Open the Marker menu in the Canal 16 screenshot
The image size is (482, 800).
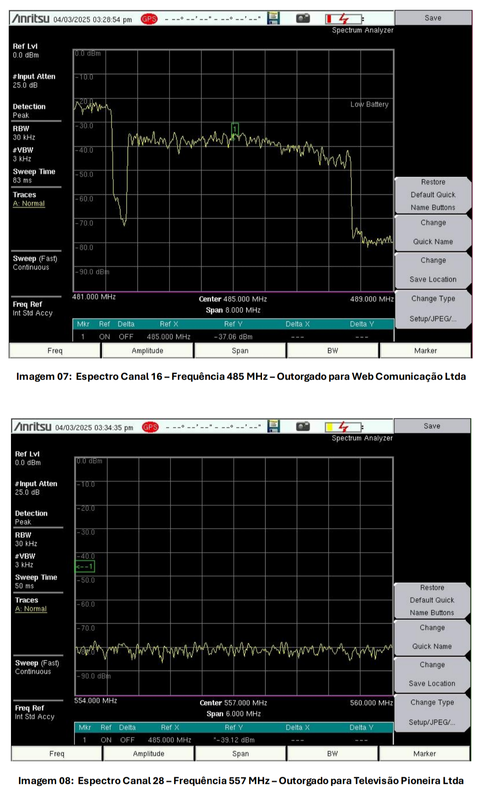(x=425, y=351)
